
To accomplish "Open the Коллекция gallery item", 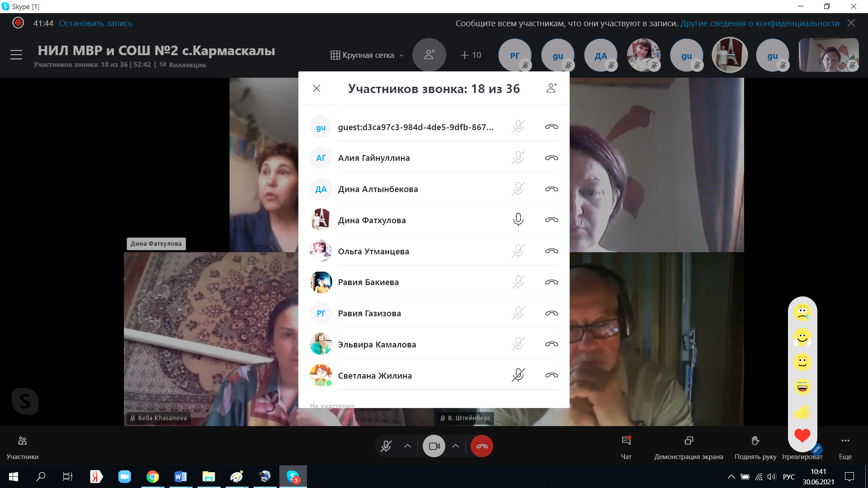I will point(187,65).
